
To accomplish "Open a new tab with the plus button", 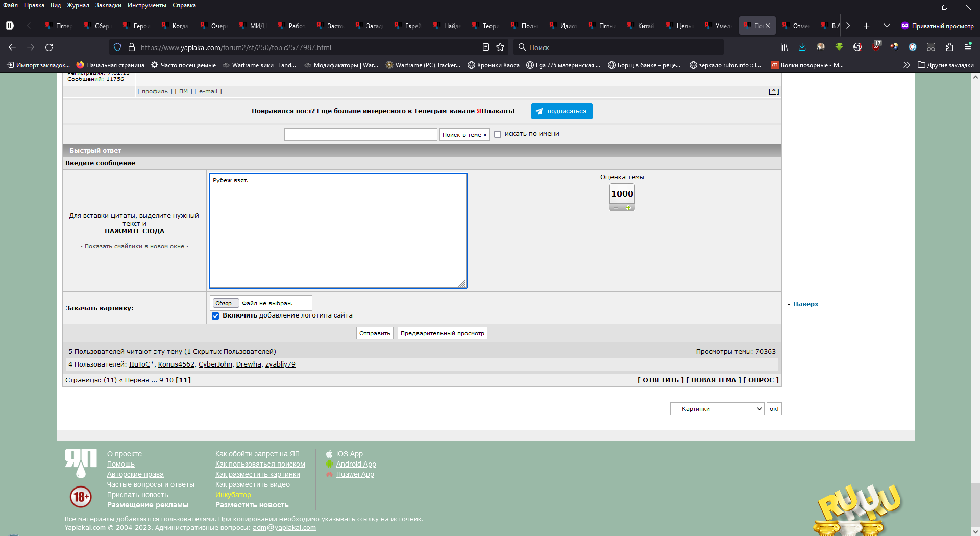I will point(866,26).
